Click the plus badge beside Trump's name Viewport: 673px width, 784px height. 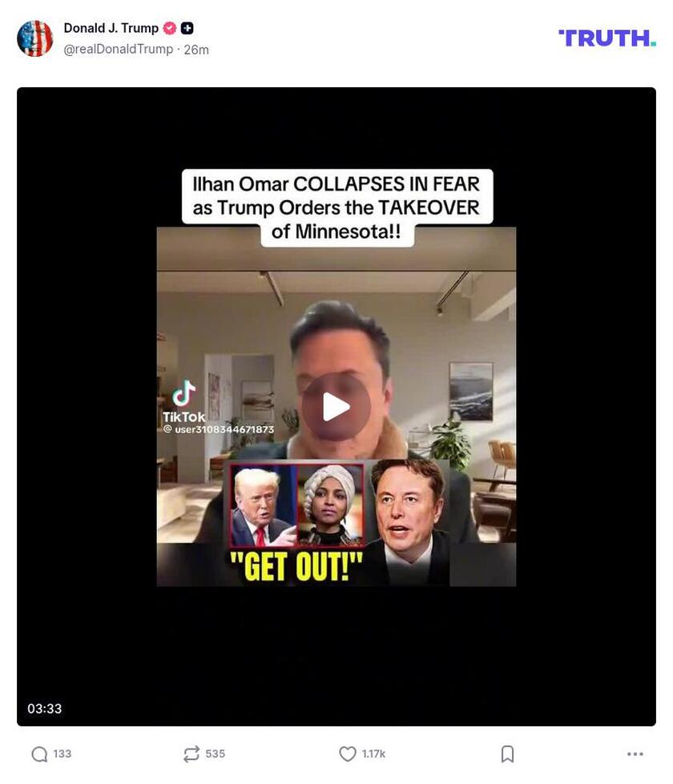click(x=187, y=29)
